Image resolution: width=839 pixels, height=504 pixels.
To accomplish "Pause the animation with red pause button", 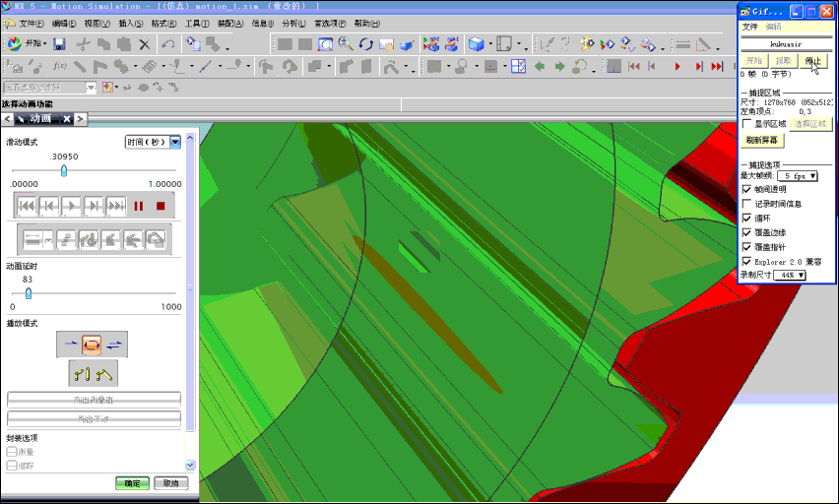I will [x=139, y=206].
